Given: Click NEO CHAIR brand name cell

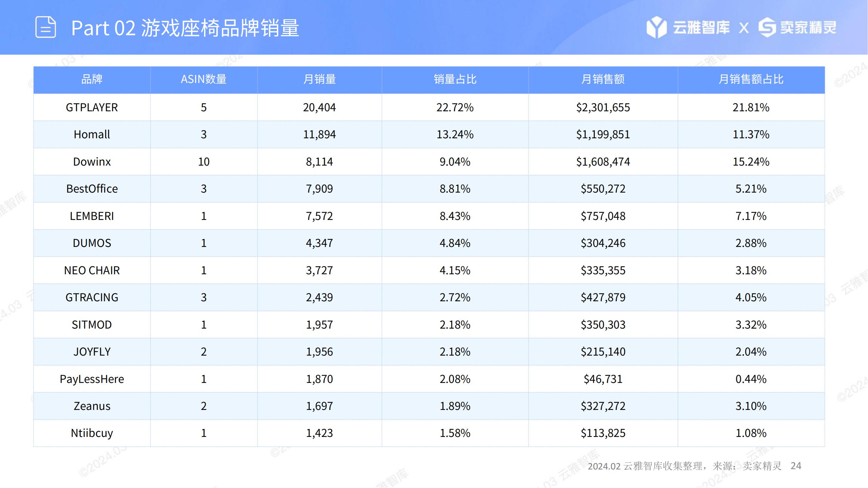Looking at the screenshot, I should click(x=92, y=270).
